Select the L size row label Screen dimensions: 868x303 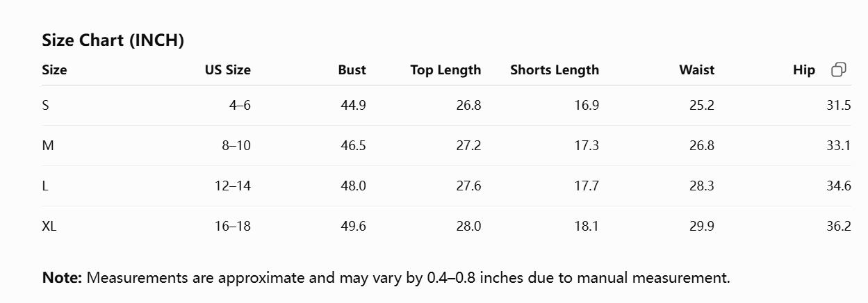(45, 186)
